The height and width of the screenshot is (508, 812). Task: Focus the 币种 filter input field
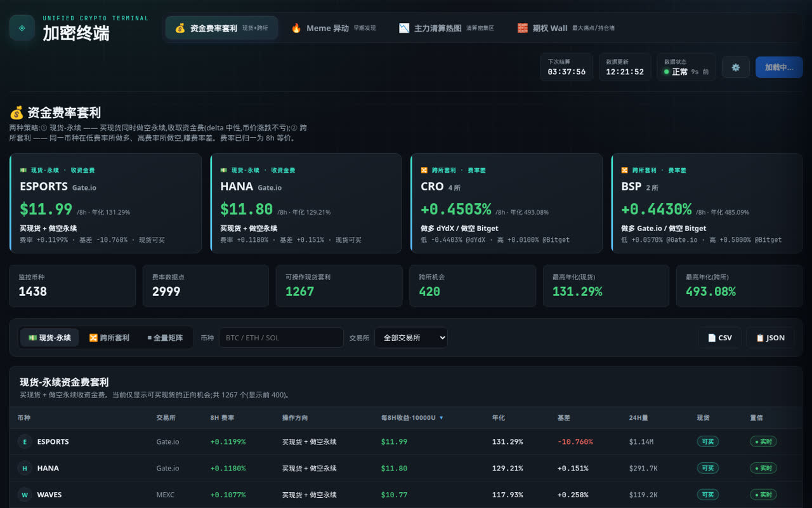[281, 338]
